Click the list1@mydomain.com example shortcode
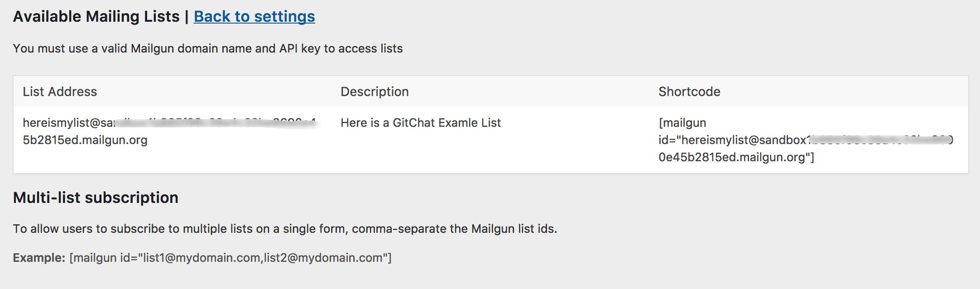 click(230, 258)
